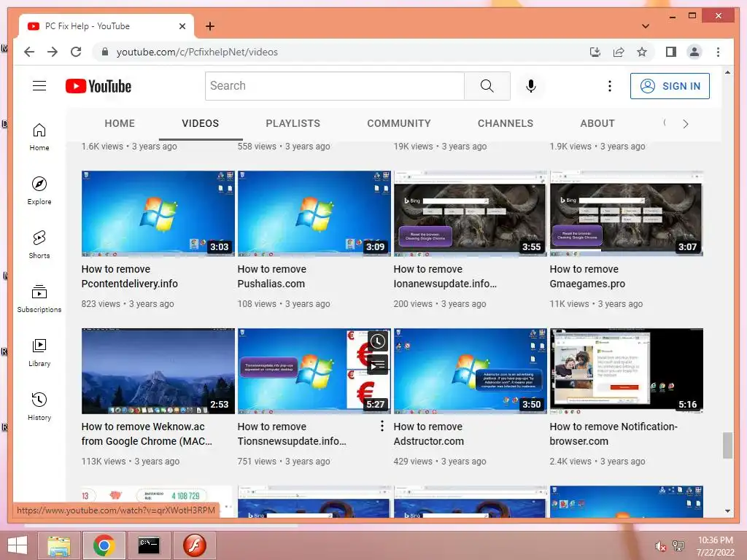This screenshot has height=560, width=747.
Task: Click the 3:09 Pushalias video thumbnail
Action: [314, 214]
